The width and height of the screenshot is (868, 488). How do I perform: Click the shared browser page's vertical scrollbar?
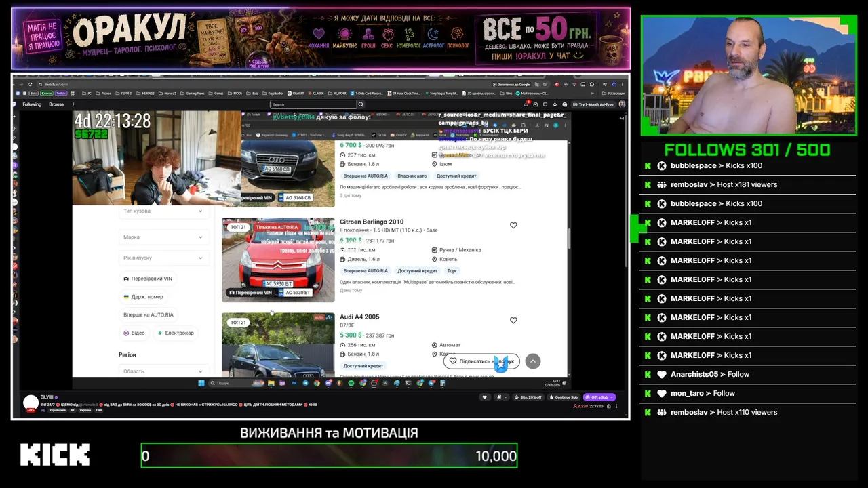point(569,237)
